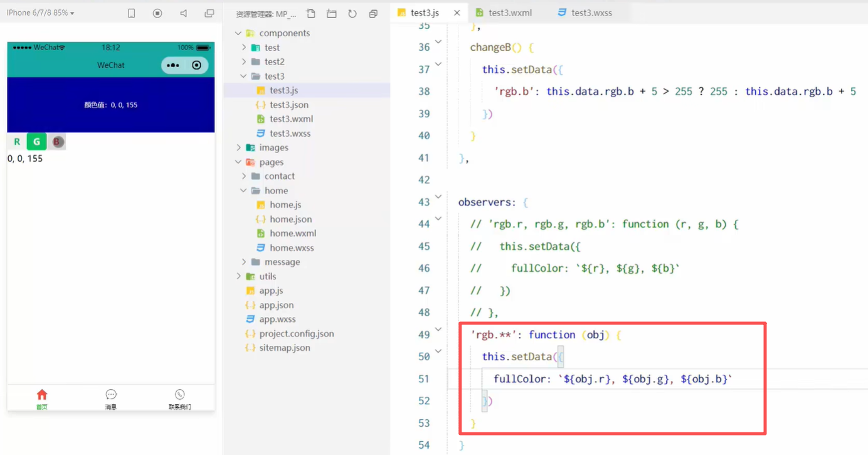868x455 pixels.
Task: Expand the test2 folder
Action: tap(244, 62)
